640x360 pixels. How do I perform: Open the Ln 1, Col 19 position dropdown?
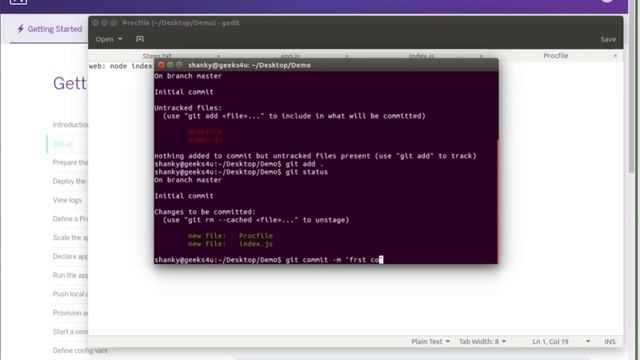(x=561, y=341)
